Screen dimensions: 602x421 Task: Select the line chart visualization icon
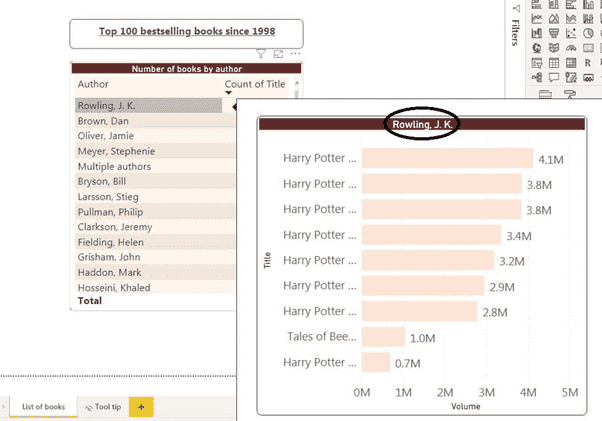(536, 18)
